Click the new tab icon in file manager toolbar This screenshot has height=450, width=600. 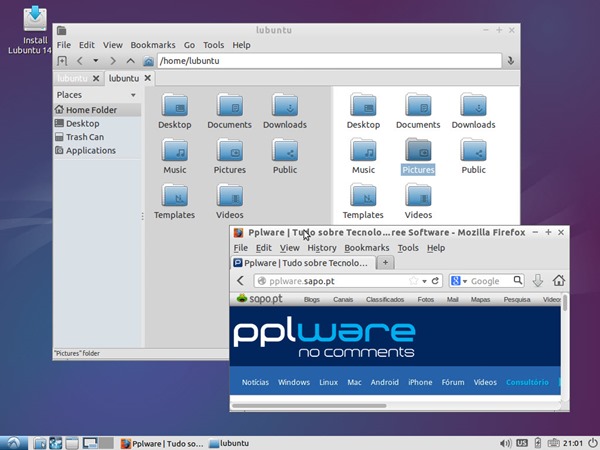click(62, 61)
